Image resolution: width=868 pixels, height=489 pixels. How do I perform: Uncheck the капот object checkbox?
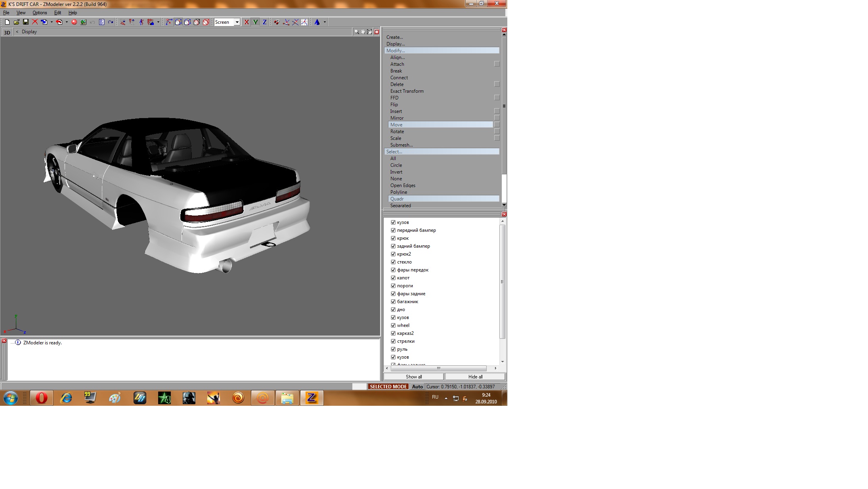(x=393, y=278)
